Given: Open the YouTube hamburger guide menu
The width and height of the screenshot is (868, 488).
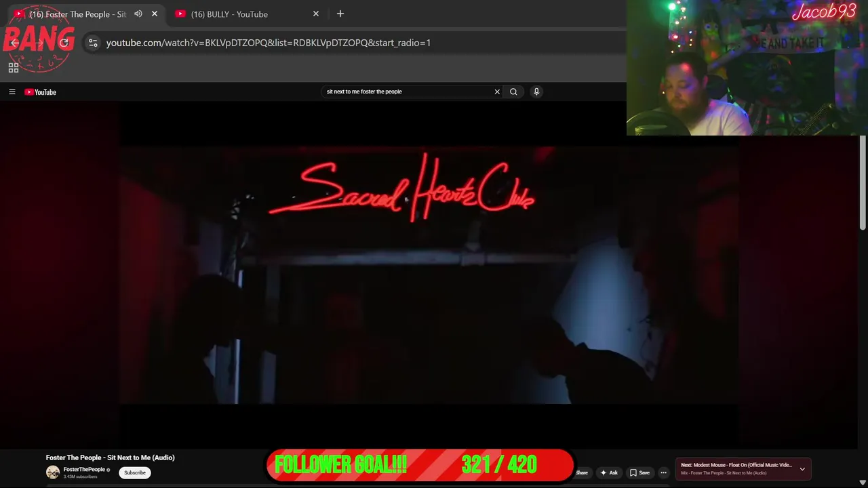Looking at the screenshot, I should (12, 91).
